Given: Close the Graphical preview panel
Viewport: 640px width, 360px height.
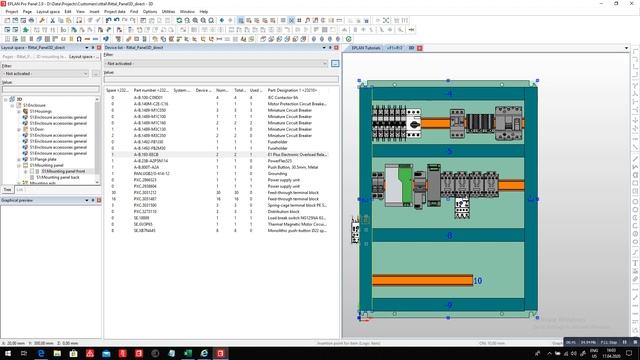Looking at the screenshot, I should [x=99, y=200].
